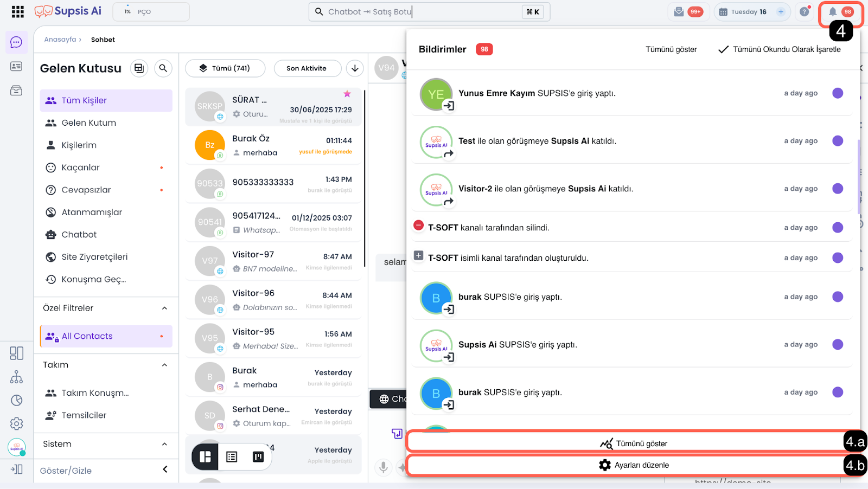868x489 pixels.
Task: Open the mail inbox icon with 99+ badge
Action: point(679,12)
